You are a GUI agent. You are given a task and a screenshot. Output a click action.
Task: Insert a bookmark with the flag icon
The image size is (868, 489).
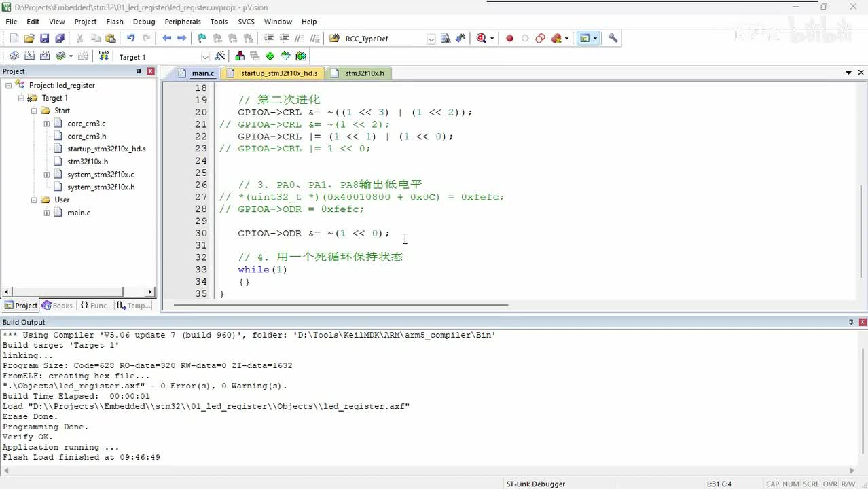coord(202,39)
